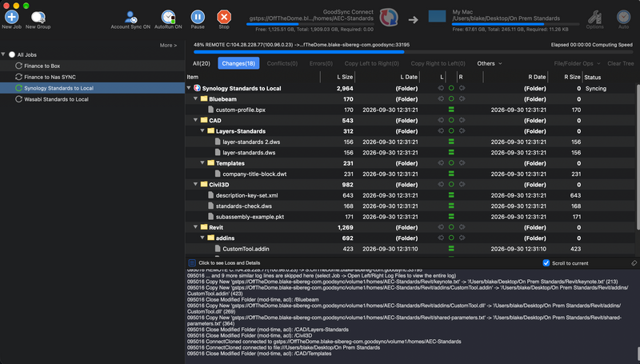The image size is (640, 364).
Task: Open the Conflicts(0) tab
Action: pyautogui.click(x=282, y=63)
